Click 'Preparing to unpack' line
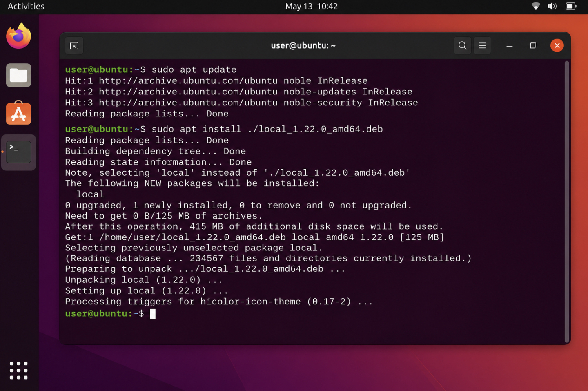Screen dimensions: 588x391 tap(205, 269)
